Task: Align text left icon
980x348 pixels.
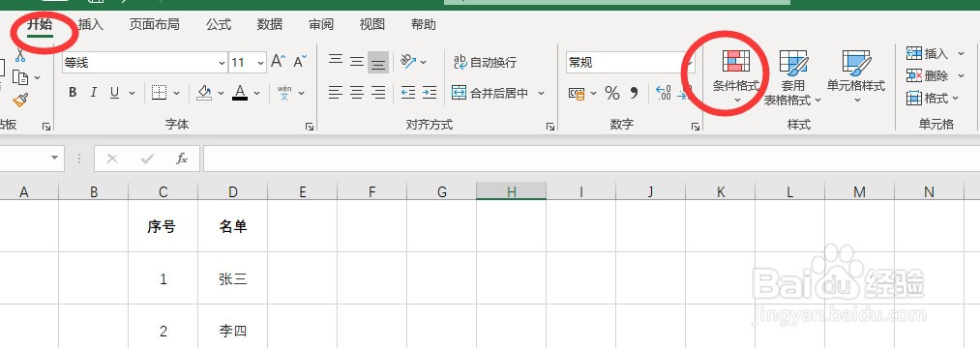Action: 336,93
